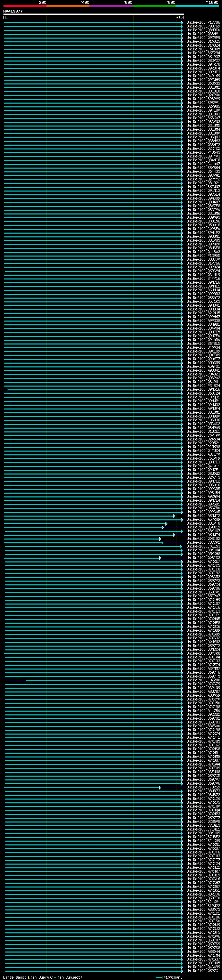Select the UniRef100_A7XLH9 label
The width and height of the screenshot is (222, 980).
tap(203, 600)
